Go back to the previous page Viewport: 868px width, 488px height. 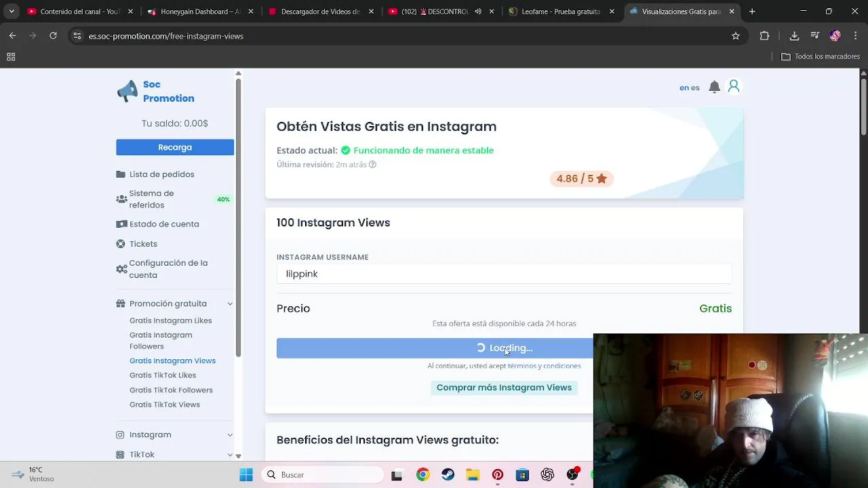tap(13, 36)
